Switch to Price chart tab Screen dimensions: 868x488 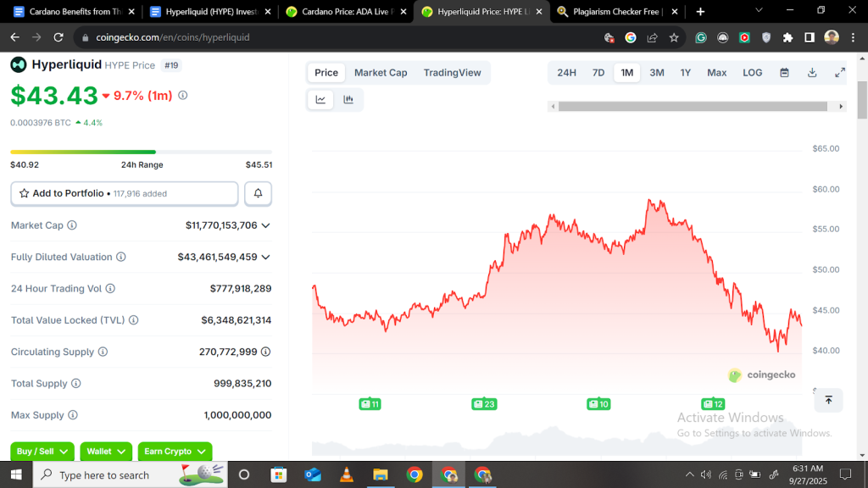click(326, 73)
